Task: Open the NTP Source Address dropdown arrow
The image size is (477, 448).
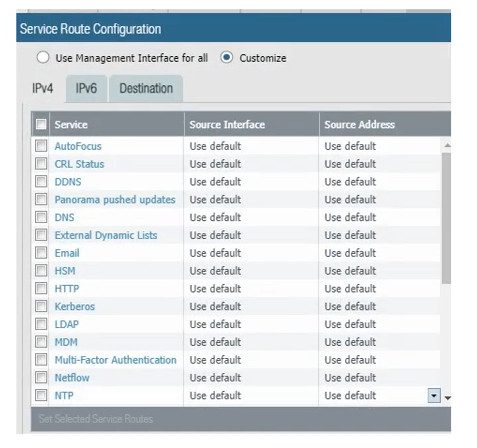Action: click(434, 396)
